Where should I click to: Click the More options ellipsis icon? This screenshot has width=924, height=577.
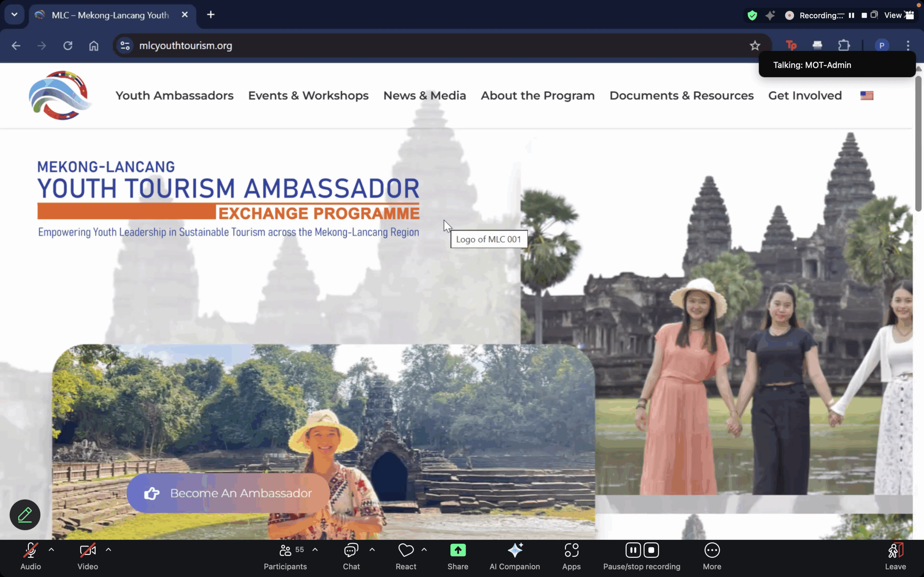click(x=712, y=550)
